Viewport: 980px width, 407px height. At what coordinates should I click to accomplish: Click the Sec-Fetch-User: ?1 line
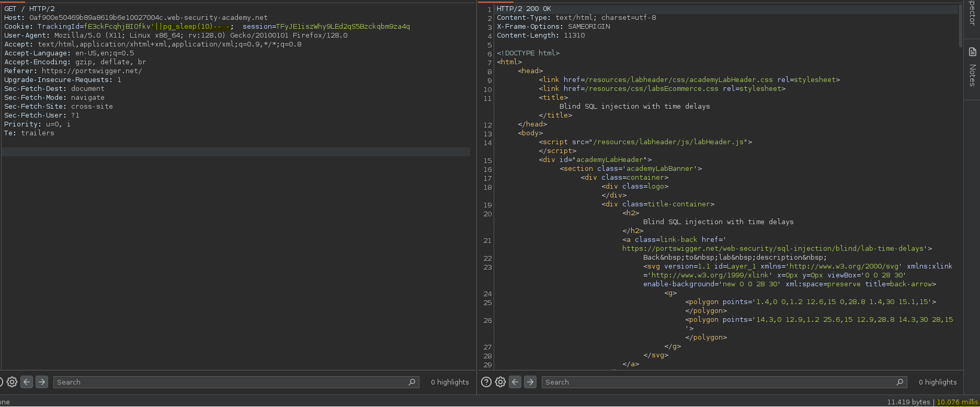click(42, 115)
